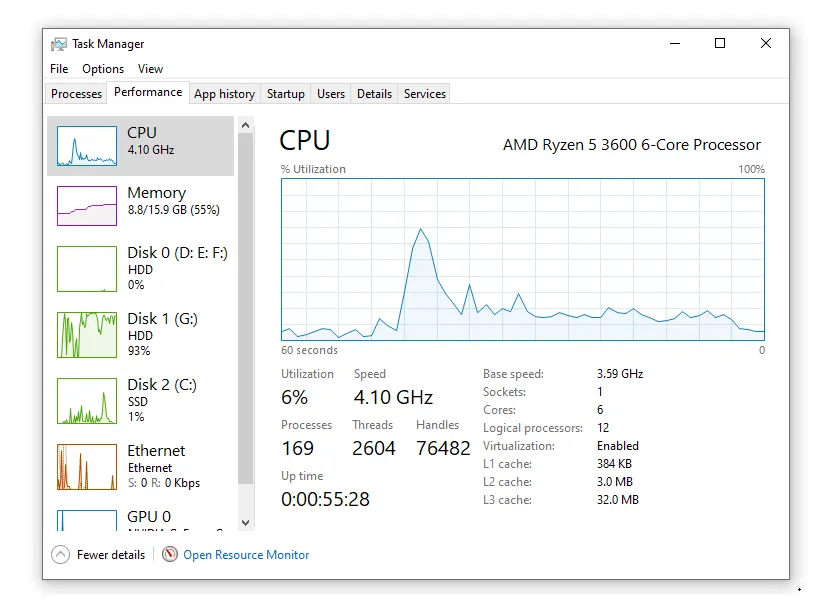
Task: Open the Disk 2 (C:) graph icon
Action: click(x=87, y=400)
